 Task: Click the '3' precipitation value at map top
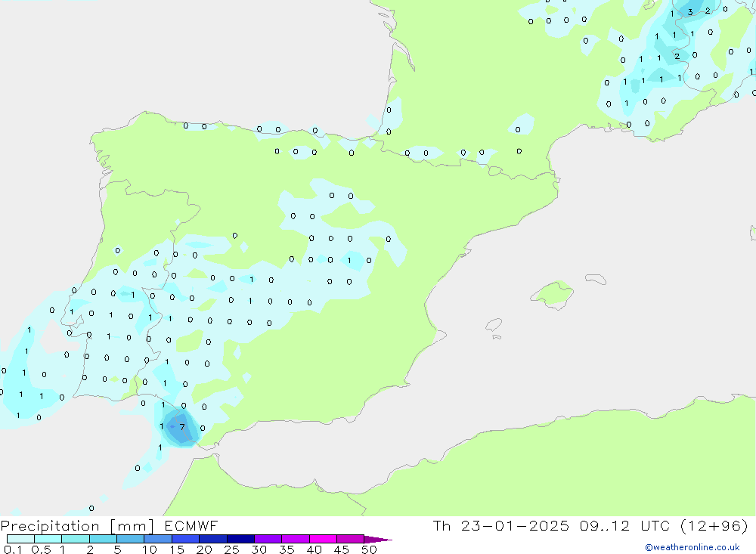point(690,12)
